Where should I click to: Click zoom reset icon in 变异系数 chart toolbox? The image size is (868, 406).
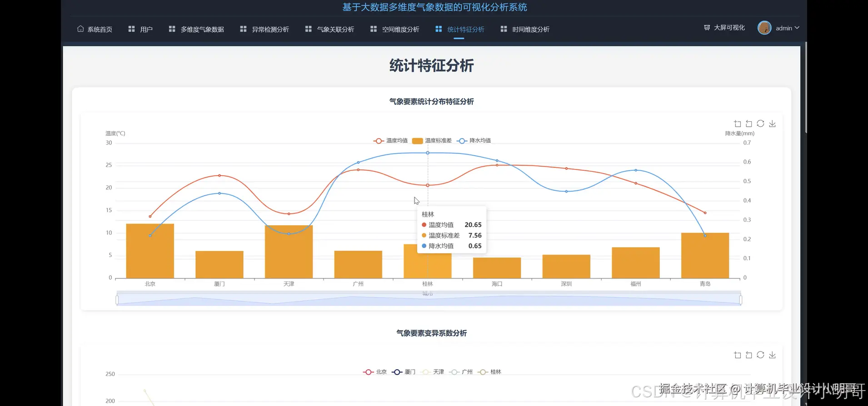click(749, 355)
